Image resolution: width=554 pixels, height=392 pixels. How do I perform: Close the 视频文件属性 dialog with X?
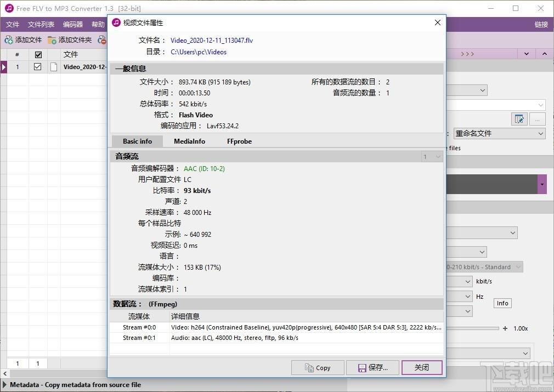[x=437, y=22]
